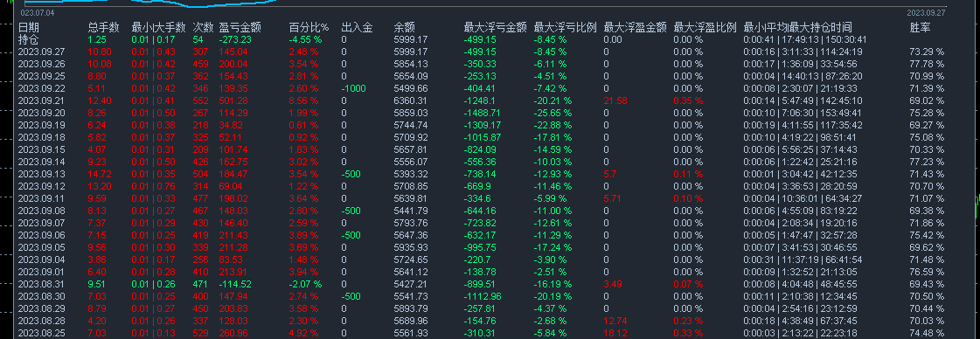Screen dimensions: 980x339
Task: Click the balance 6360.31
Action: pyautogui.click(x=411, y=100)
